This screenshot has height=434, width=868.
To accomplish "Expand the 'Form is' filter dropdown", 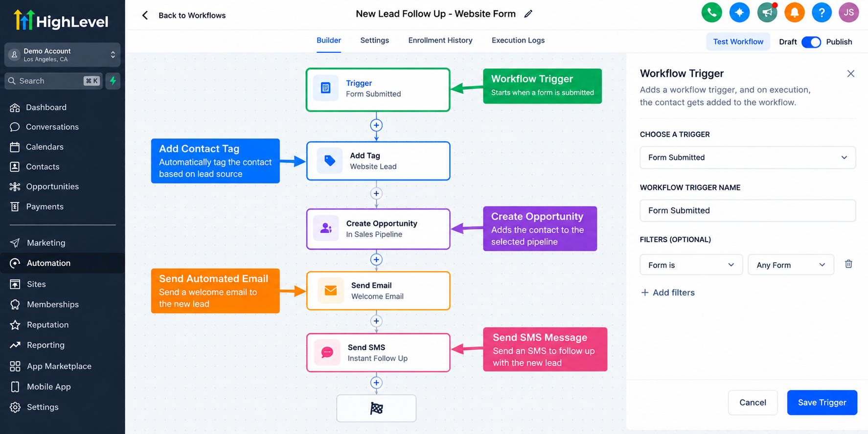I will (x=691, y=265).
